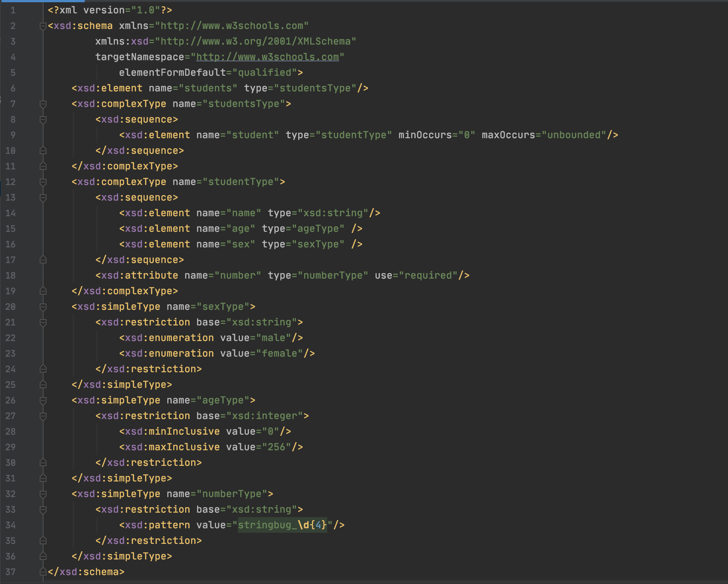Toggle the fold end marker on line 17
The image size is (728, 584).
(x=43, y=260)
